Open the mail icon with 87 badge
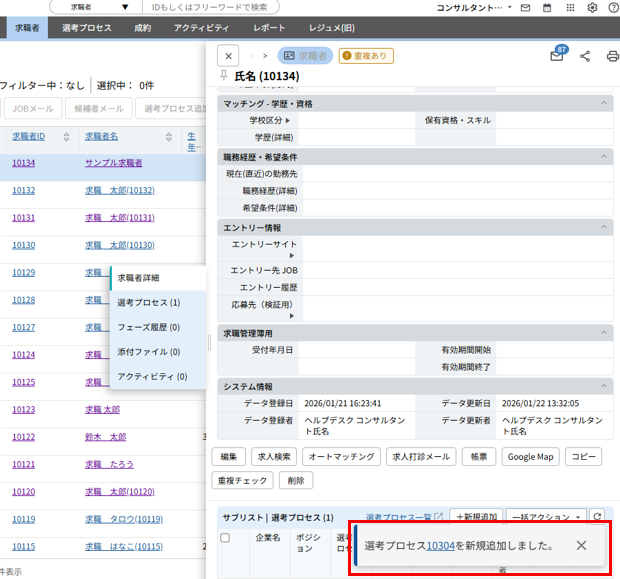Screen dimensions: 620x579 coord(557,57)
